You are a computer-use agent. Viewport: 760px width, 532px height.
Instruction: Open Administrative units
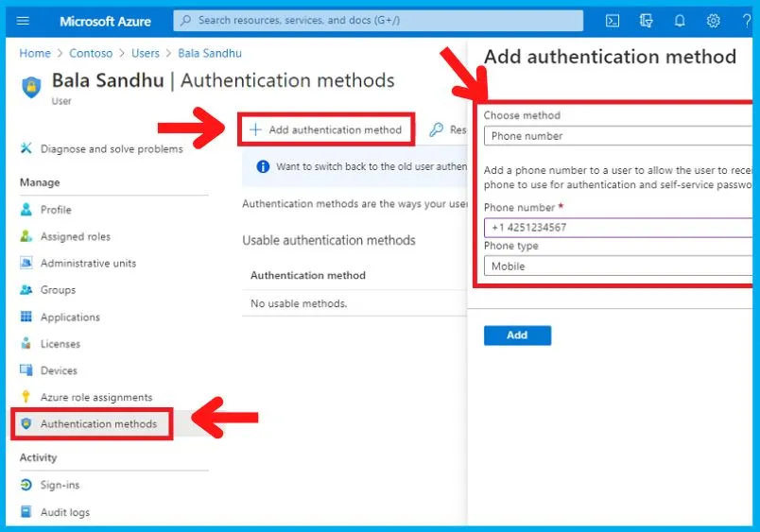(88, 263)
